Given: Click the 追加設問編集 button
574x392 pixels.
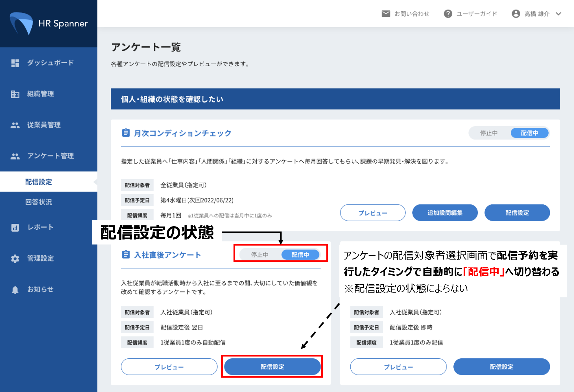Looking at the screenshot, I should coord(445,213).
